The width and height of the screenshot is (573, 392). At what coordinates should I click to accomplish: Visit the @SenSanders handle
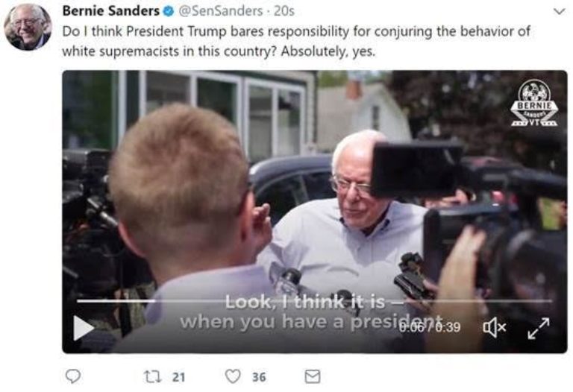click(220, 11)
